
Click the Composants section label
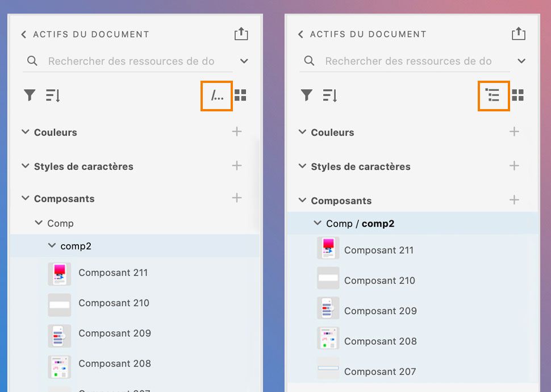click(x=64, y=198)
